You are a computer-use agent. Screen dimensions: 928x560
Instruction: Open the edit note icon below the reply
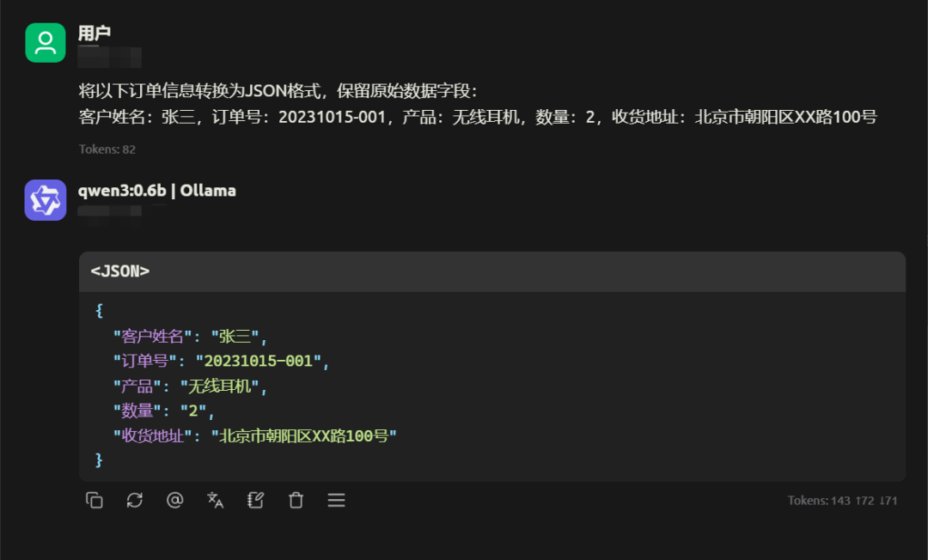[x=256, y=500]
